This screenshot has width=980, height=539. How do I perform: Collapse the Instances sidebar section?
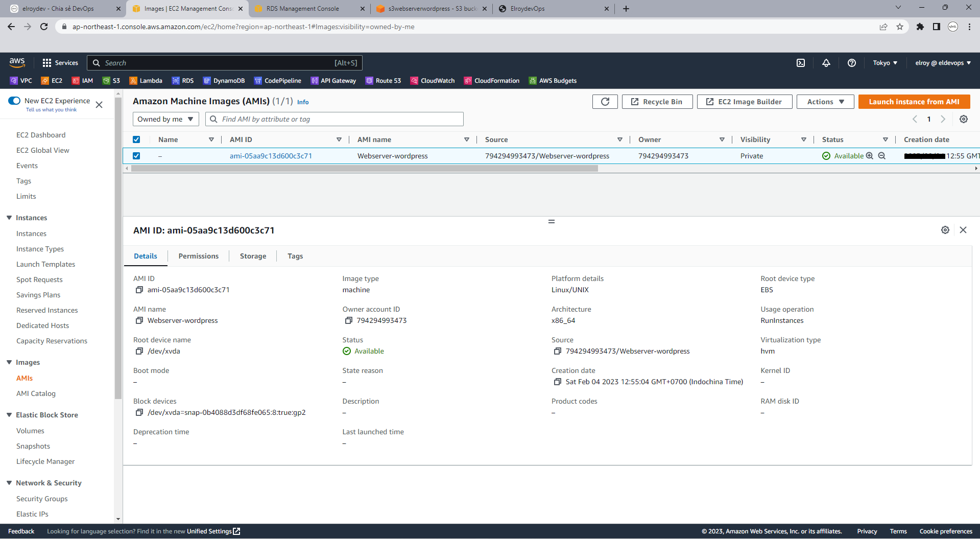[9, 218]
